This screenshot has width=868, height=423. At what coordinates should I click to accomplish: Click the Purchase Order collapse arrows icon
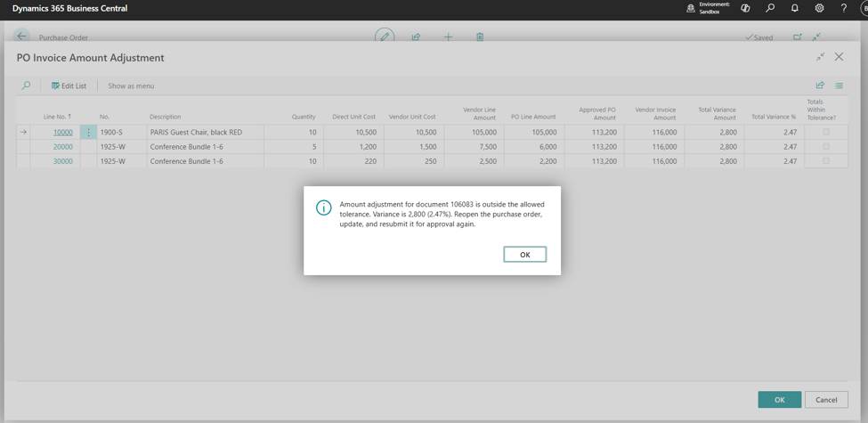click(x=816, y=37)
